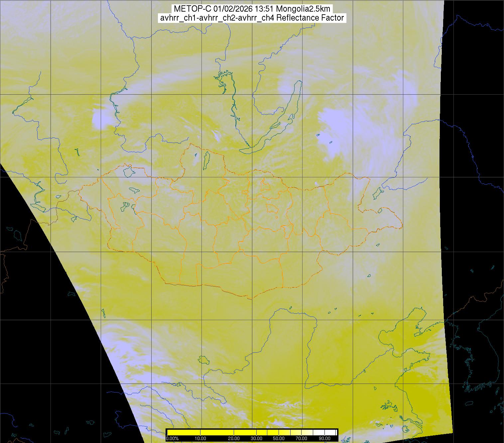Click the METOP-C date and time title line
This screenshot has width=504, height=443.
(252, 9)
